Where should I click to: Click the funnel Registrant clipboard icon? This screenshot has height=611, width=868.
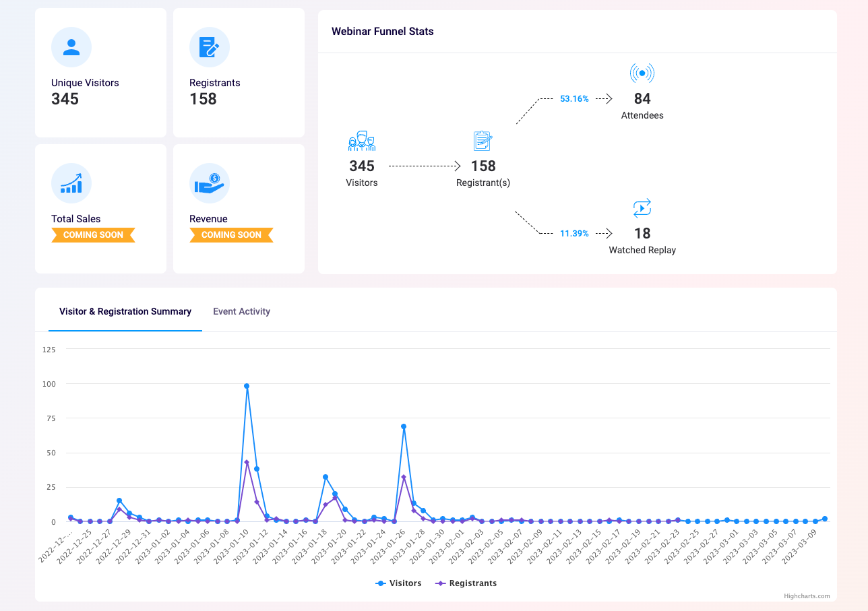483,141
